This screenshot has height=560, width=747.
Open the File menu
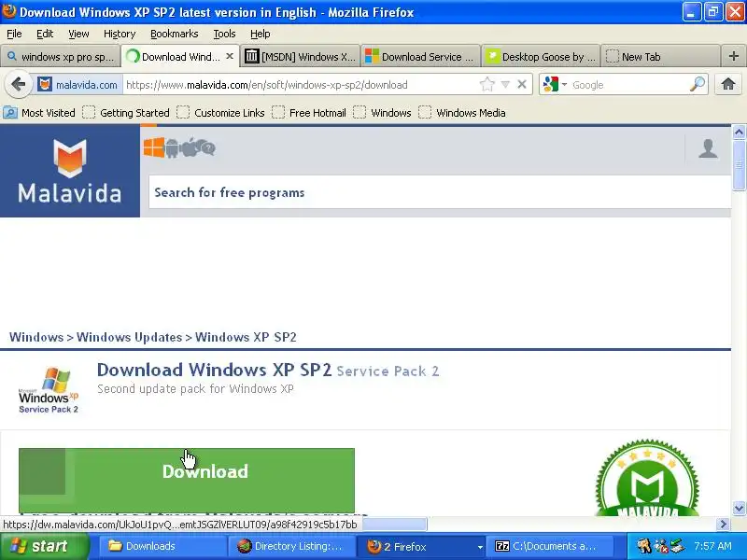(x=14, y=34)
